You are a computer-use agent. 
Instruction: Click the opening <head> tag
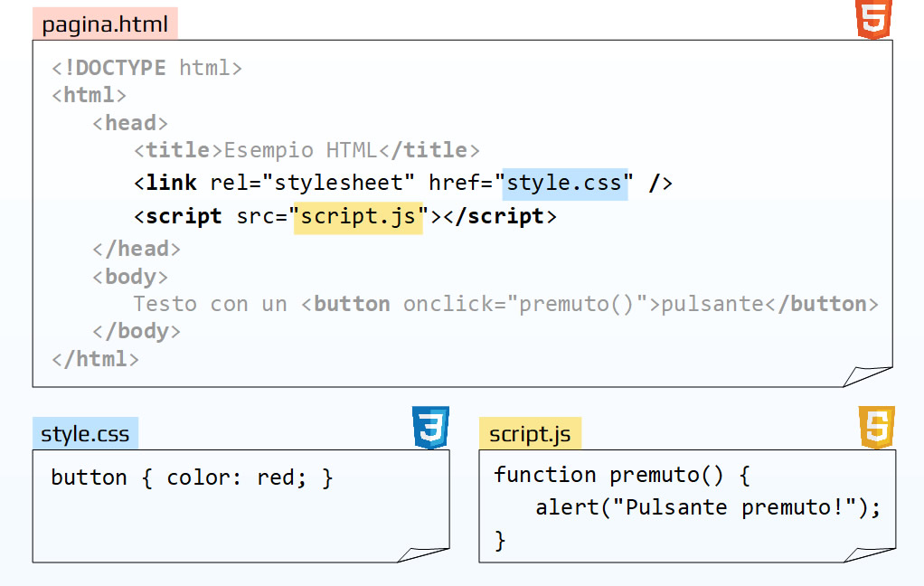(130, 123)
